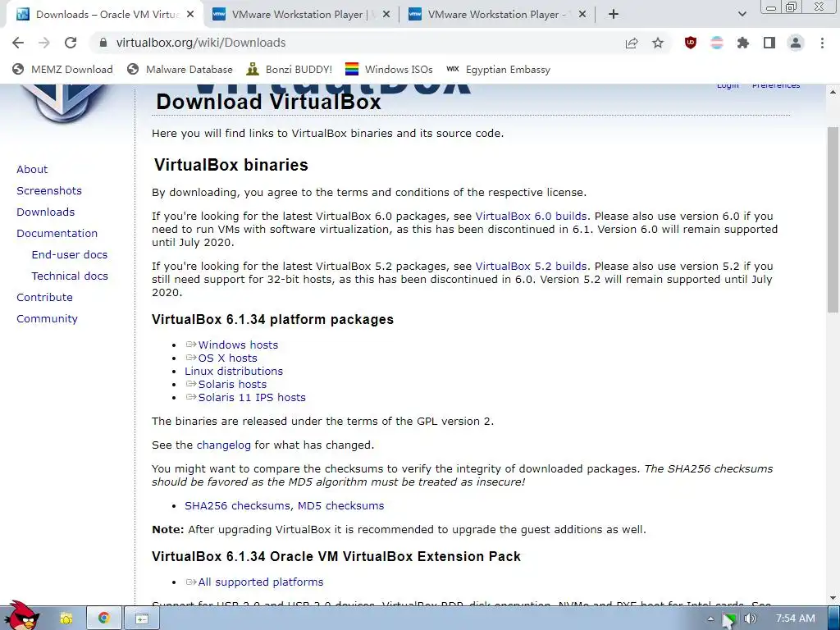Open the MEMZ Download bookmark
This screenshot has height=630, width=840.
pyautogui.click(x=62, y=69)
